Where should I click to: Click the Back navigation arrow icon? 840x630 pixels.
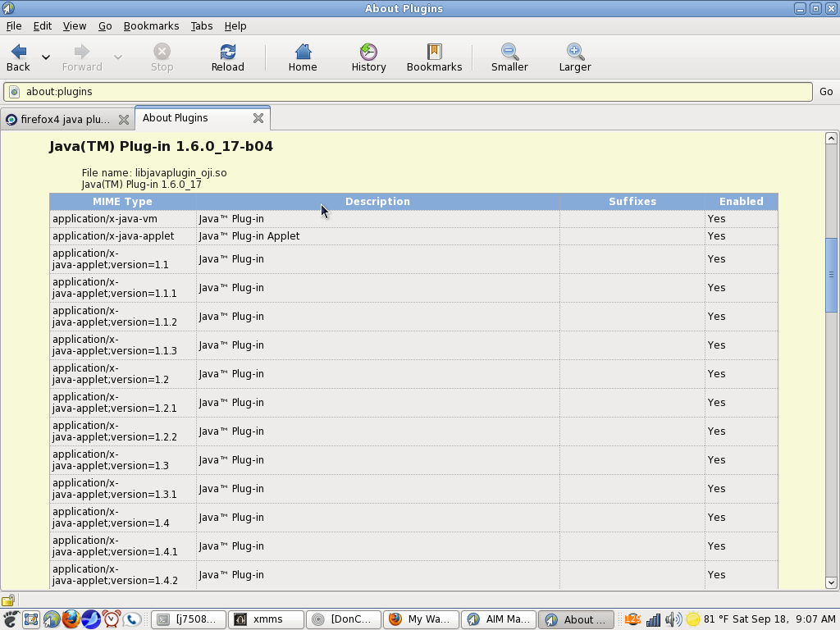point(18,52)
